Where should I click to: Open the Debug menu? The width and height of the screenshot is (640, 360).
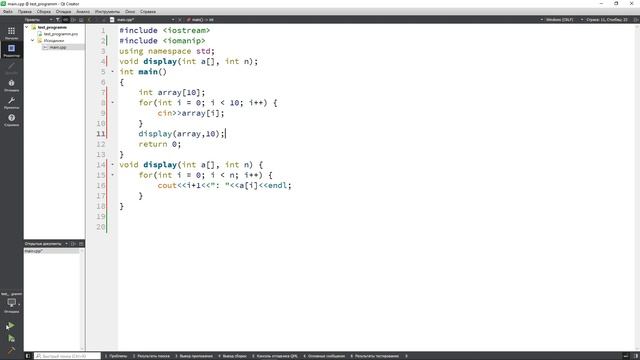coord(63,11)
